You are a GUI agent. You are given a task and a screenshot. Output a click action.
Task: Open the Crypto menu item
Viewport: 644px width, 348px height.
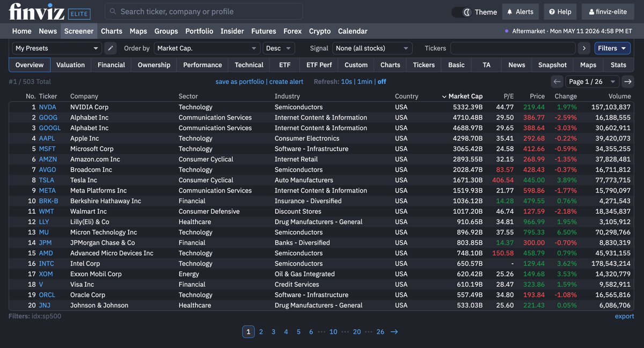coord(320,31)
